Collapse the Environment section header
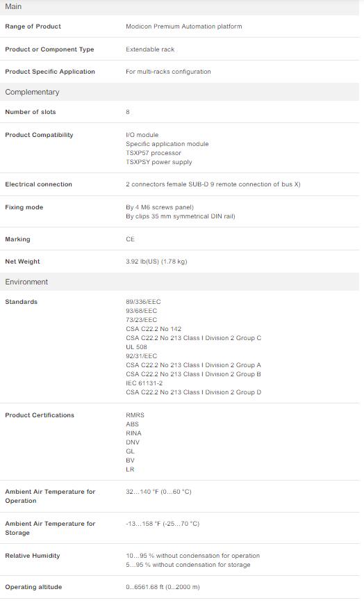Screen dimensions: 364x603 (x=179, y=282)
